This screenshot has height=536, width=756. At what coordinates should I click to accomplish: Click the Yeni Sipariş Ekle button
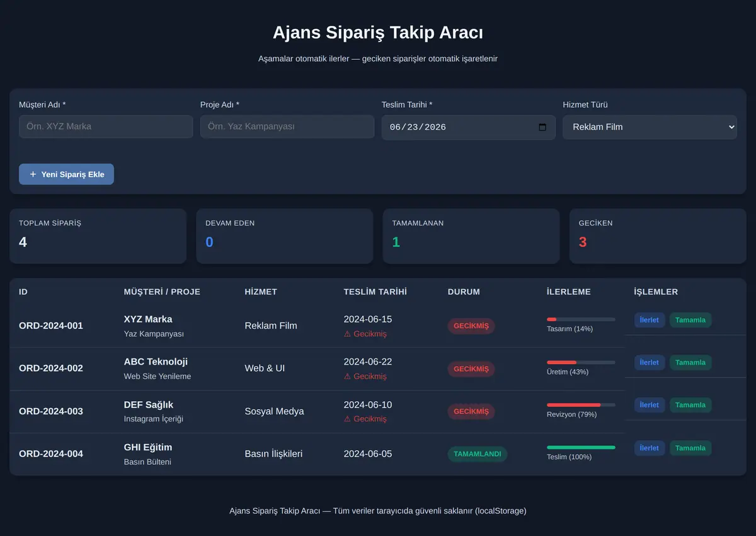[x=66, y=174]
